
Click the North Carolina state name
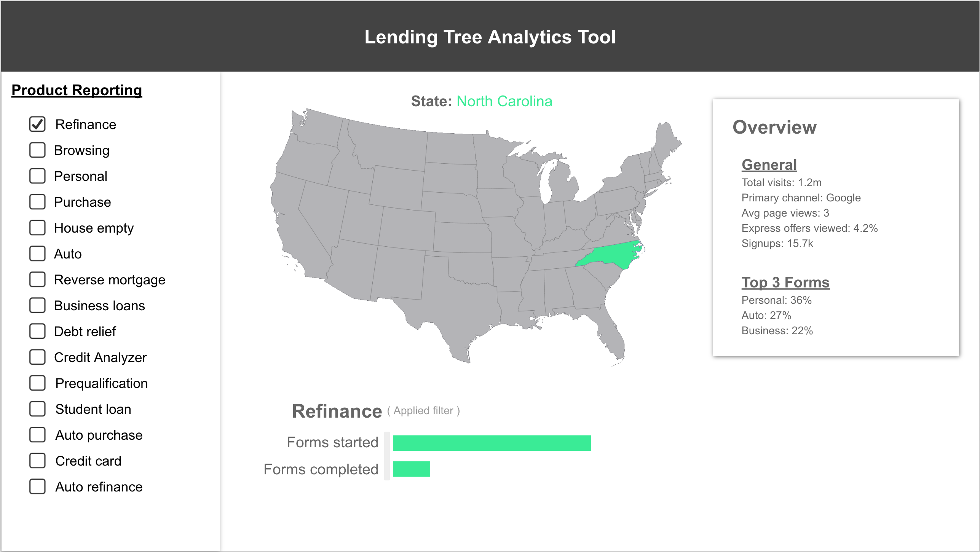504,101
